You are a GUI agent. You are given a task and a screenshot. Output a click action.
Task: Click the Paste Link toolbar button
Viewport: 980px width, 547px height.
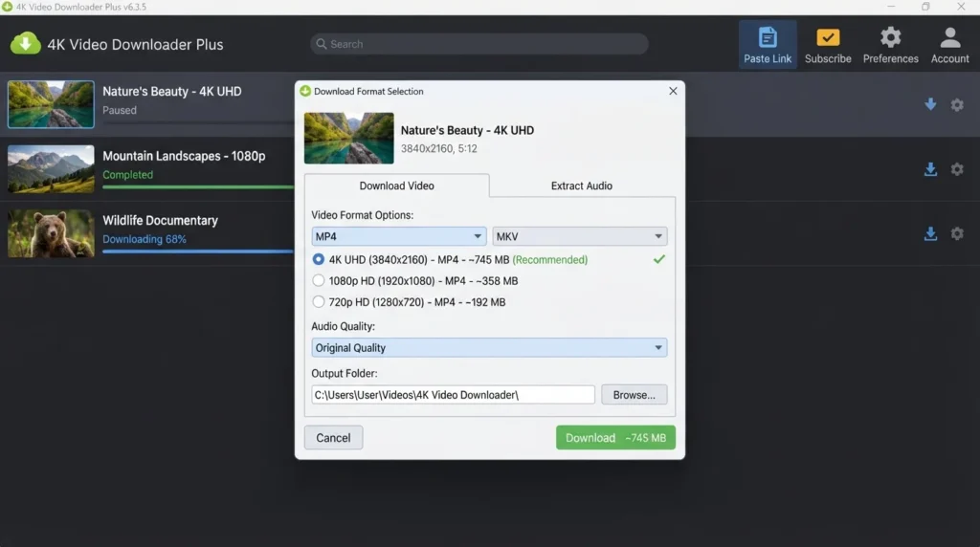point(768,44)
